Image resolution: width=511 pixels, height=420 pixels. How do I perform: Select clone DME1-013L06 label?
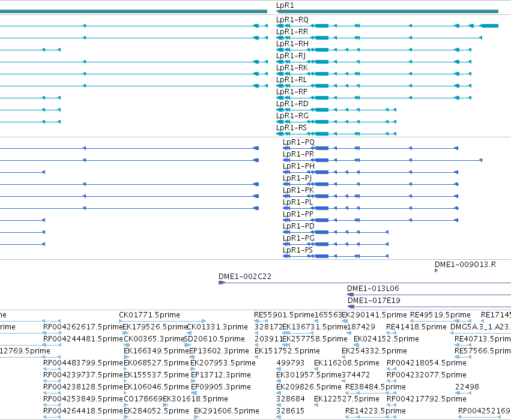point(373,289)
